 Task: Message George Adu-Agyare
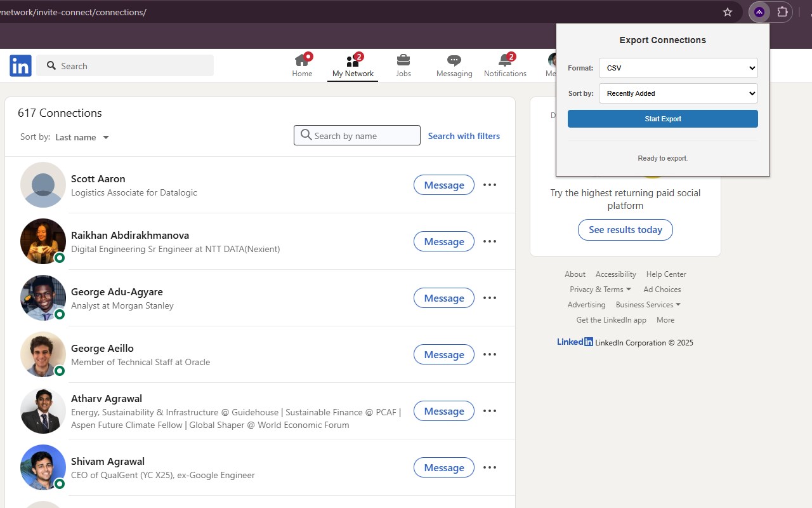tap(444, 298)
